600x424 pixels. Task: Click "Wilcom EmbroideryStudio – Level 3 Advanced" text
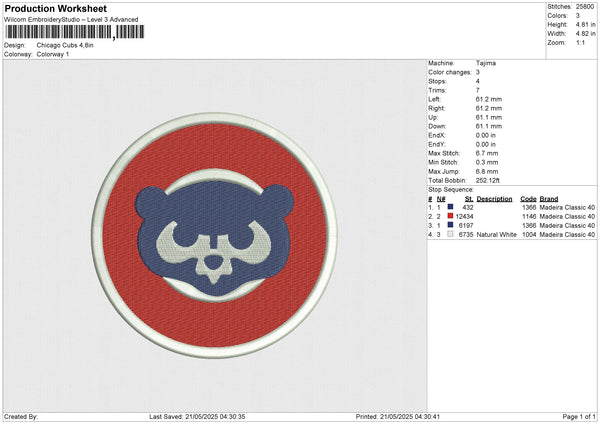pos(71,20)
